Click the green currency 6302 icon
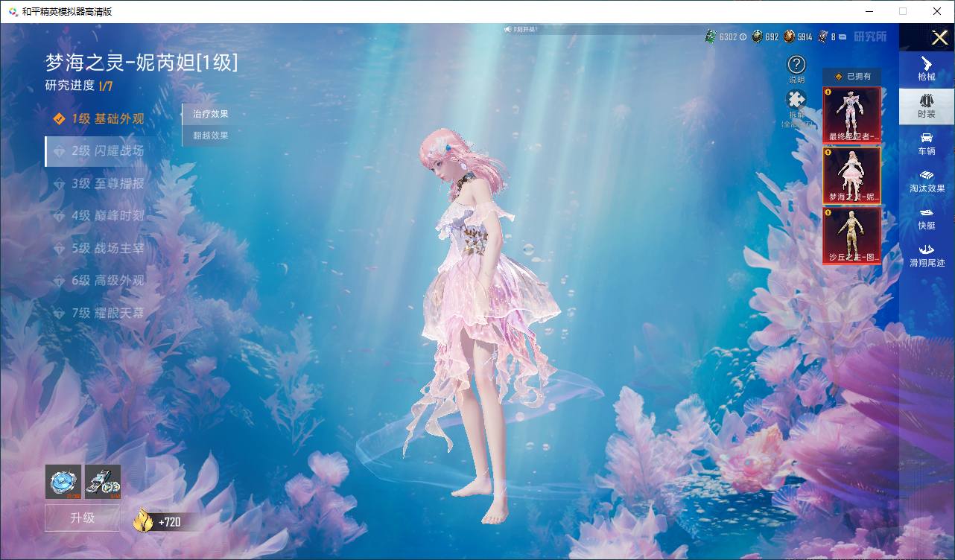Viewport: 955px width, 560px height. coord(711,36)
